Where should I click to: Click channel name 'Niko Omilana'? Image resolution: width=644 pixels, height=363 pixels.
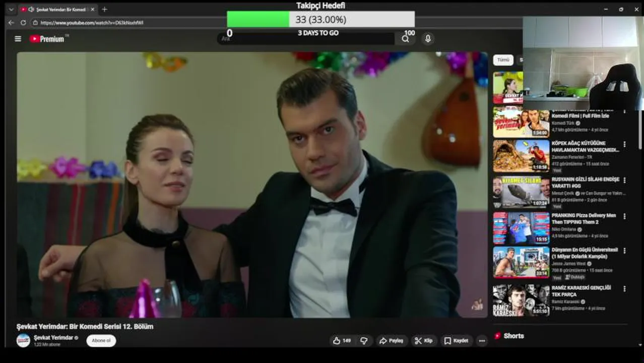(x=564, y=229)
